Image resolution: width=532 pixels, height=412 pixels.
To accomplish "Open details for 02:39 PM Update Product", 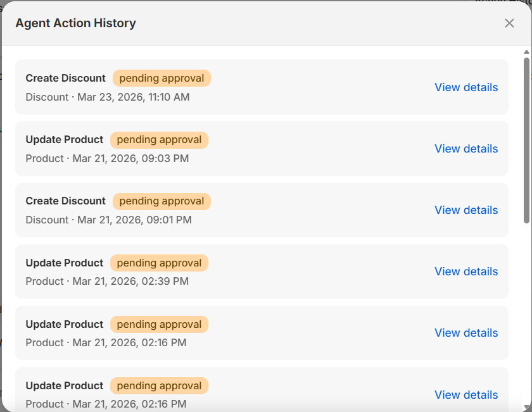I will pyautogui.click(x=466, y=272).
